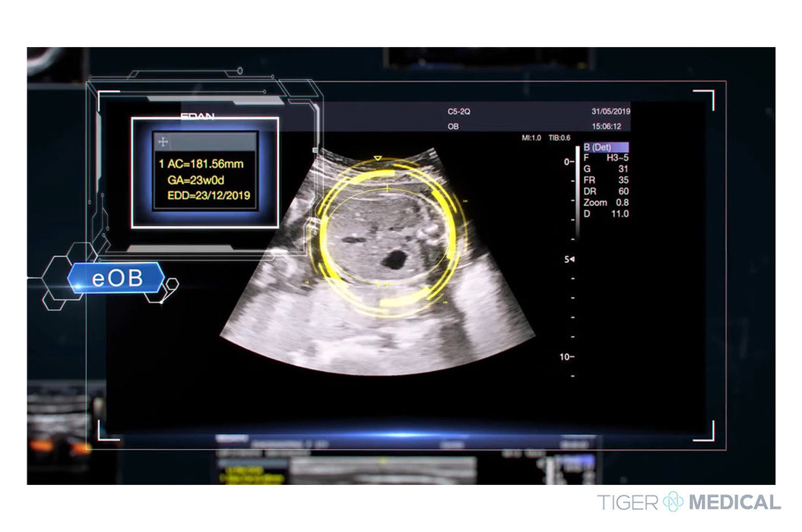Click the EDAN logo in the header

(198, 116)
